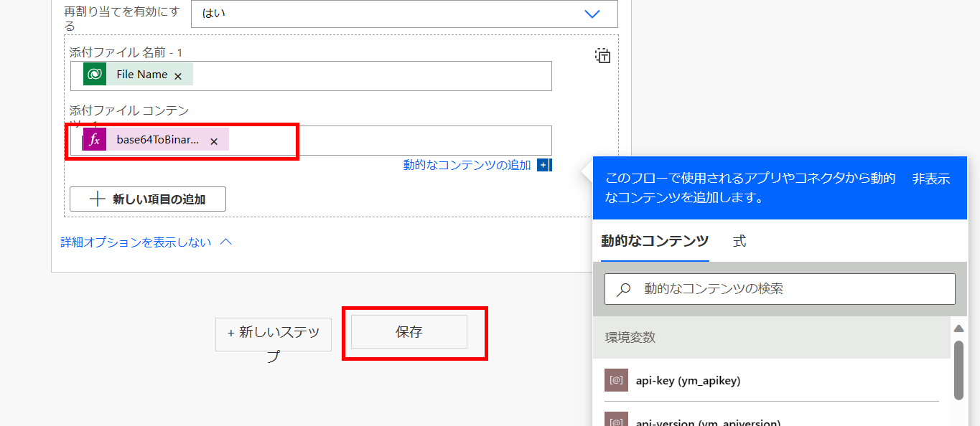This screenshot has width=980, height=426.
Task: Click the icon beside api-version (ym_apiversion)
Action: tap(616, 419)
